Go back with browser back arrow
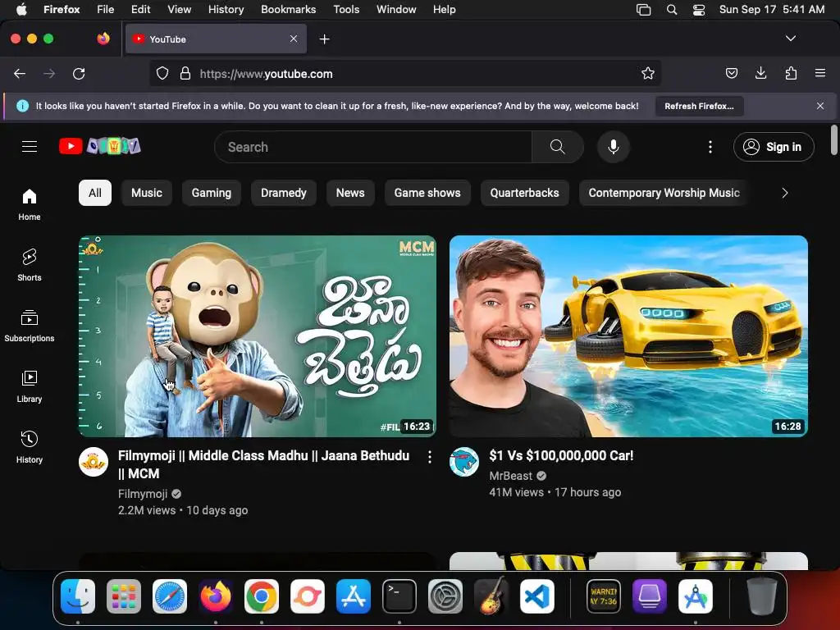The height and width of the screenshot is (630, 840). [x=20, y=73]
